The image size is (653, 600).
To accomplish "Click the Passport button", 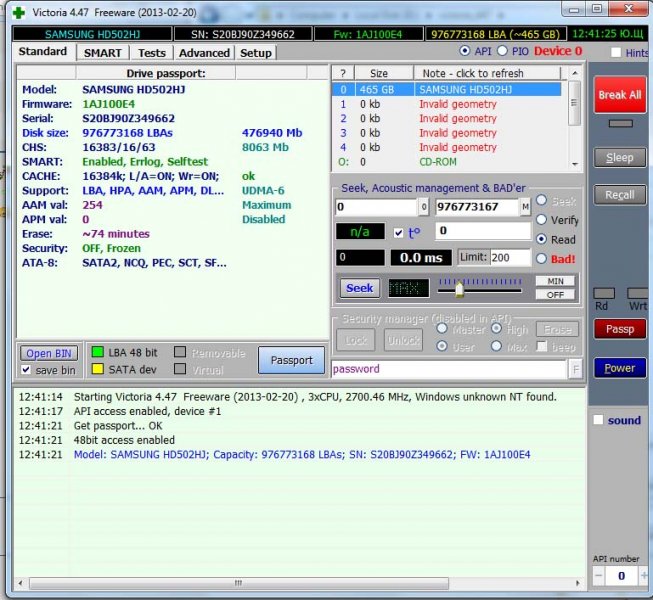I will coord(292,360).
